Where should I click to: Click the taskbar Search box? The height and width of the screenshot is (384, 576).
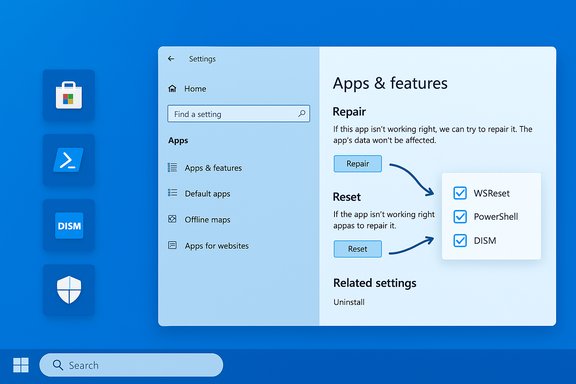click(131, 365)
